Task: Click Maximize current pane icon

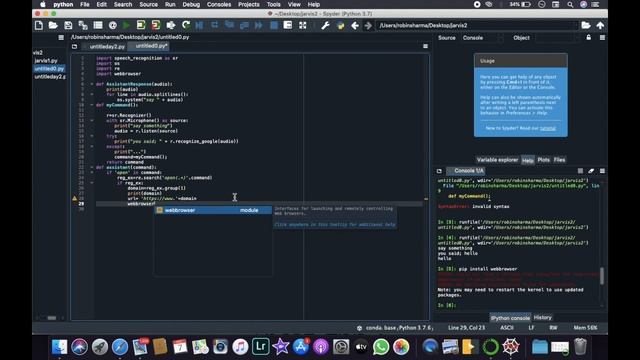Action: pyautogui.click(x=288, y=25)
